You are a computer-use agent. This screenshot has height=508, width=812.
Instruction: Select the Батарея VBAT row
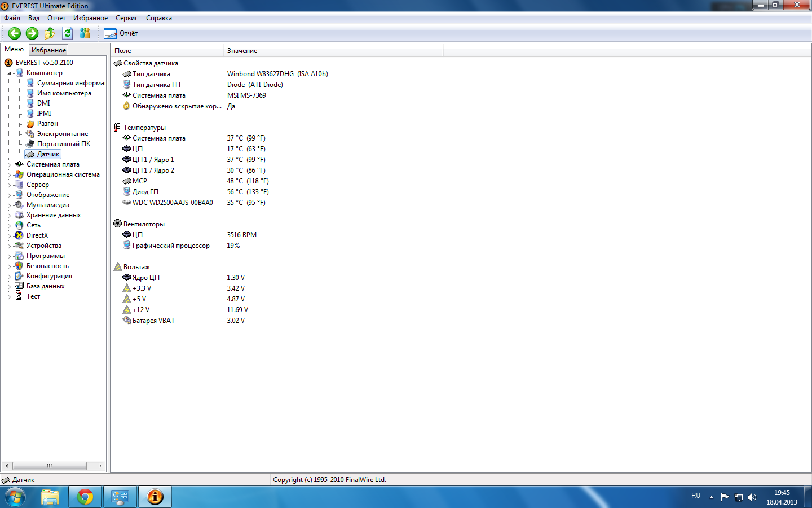[184, 321]
